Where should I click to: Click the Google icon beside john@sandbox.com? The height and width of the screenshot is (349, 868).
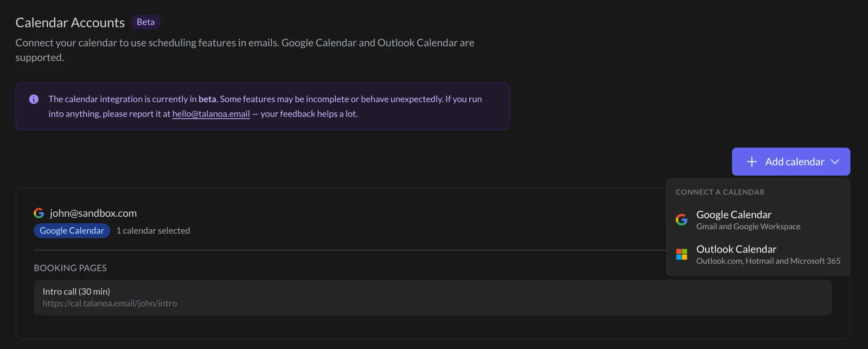point(39,213)
